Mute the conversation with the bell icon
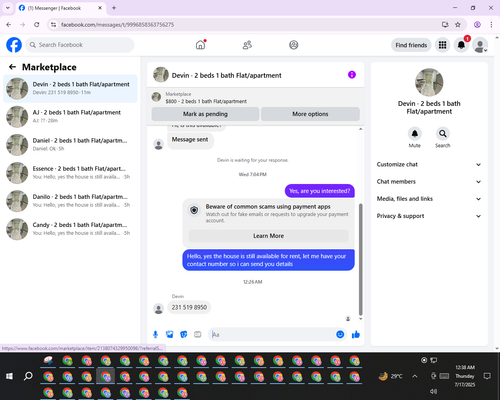The image size is (500, 400). pyautogui.click(x=415, y=134)
